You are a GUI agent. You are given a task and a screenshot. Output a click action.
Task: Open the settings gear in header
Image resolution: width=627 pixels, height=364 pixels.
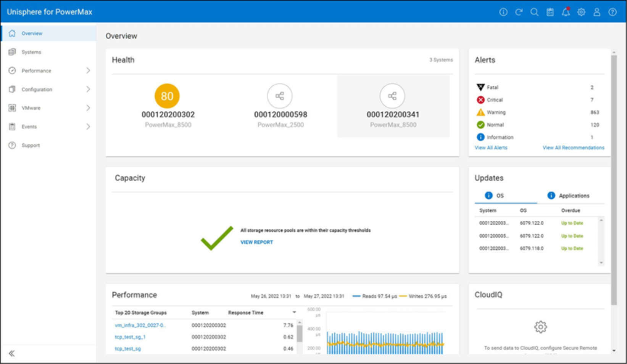tap(581, 12)
